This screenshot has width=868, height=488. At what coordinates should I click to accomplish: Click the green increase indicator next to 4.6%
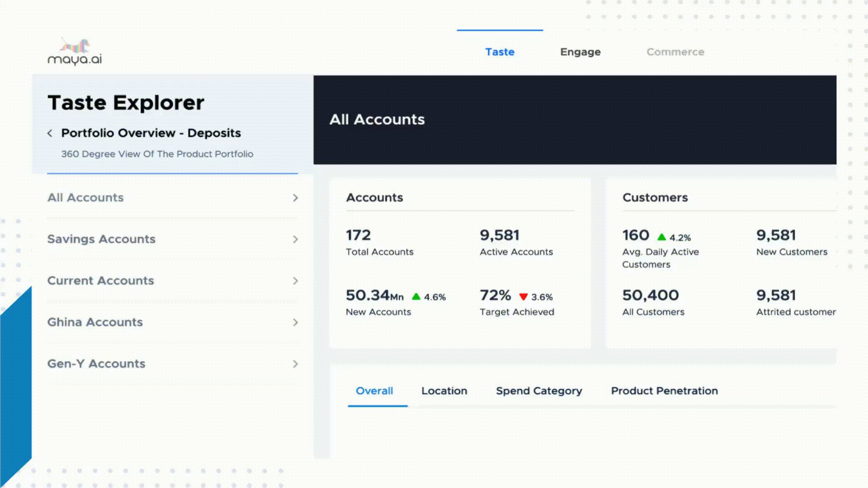pos(415,297)
